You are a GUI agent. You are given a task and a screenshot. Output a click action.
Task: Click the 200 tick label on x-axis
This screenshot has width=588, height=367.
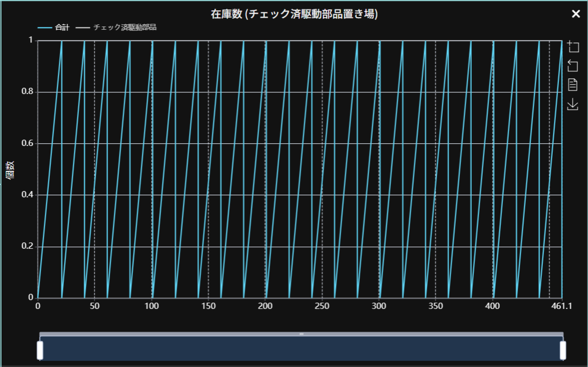(265, 306)
